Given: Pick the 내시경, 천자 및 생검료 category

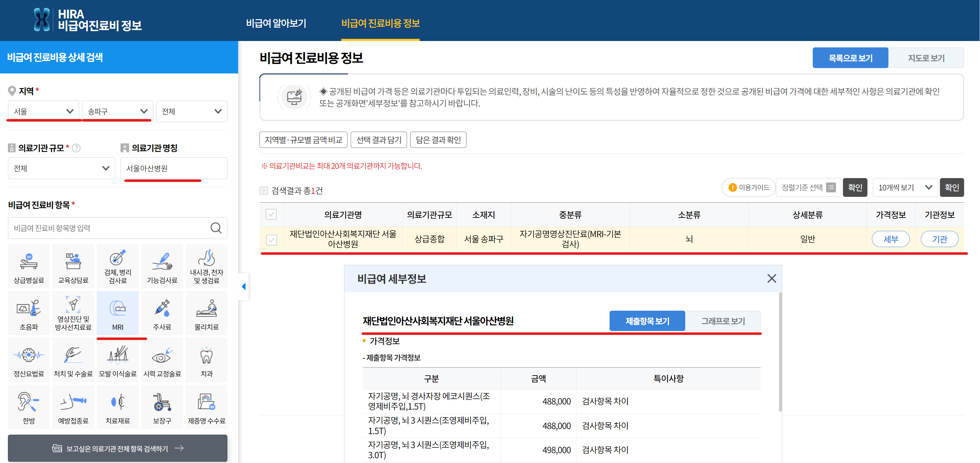Looking at the screenshot, I should (x=207, y=266).
